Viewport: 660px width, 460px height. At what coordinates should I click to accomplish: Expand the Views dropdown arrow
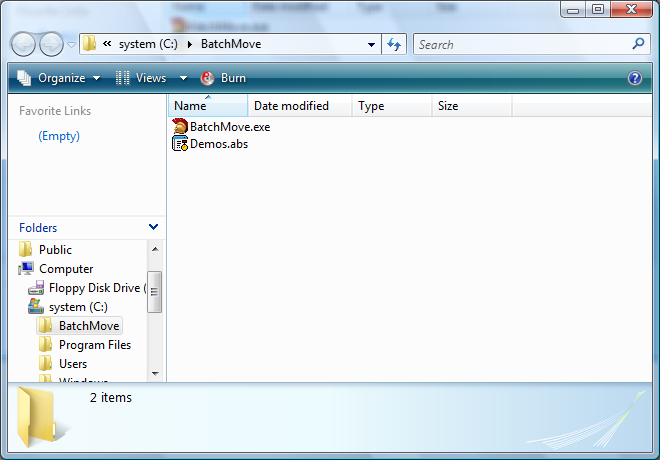click(183, 78)
